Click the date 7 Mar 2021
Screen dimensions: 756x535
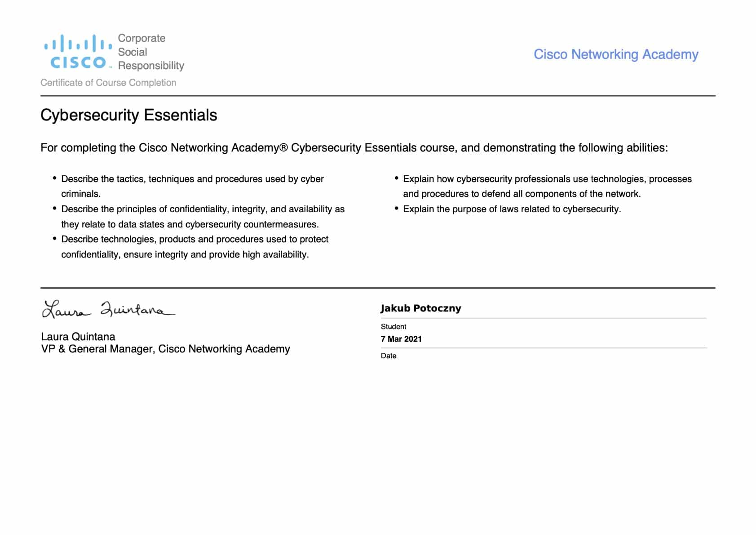tap(401, 339)
